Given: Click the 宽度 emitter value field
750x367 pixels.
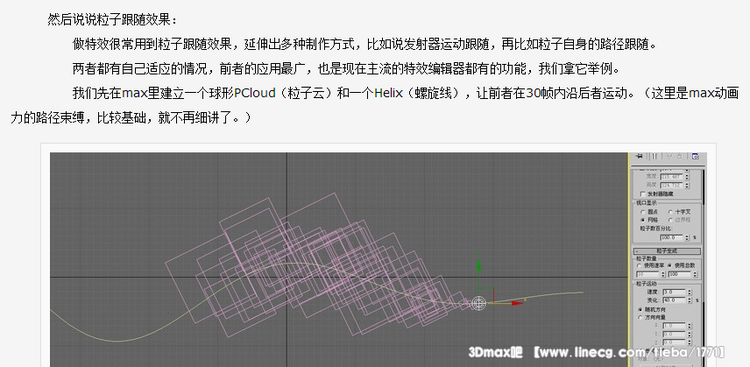Looking at the screenshot, I should click(672, 177).
